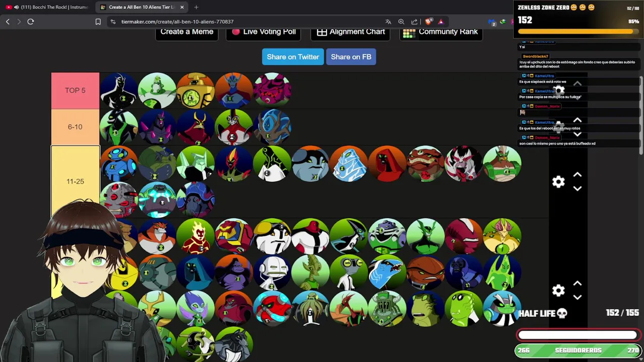Open site info icon beside the URL

(113, 22)
